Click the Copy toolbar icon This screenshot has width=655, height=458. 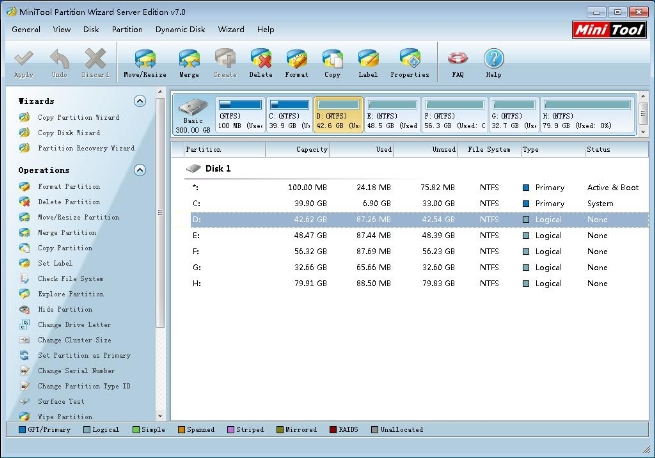[332, 64]
